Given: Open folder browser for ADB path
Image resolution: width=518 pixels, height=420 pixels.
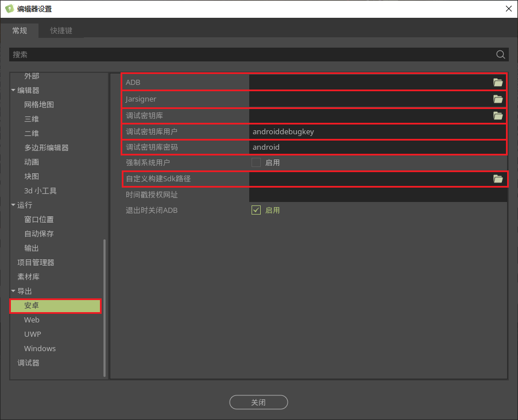Looking at the screenshot, I should point(498,82).
